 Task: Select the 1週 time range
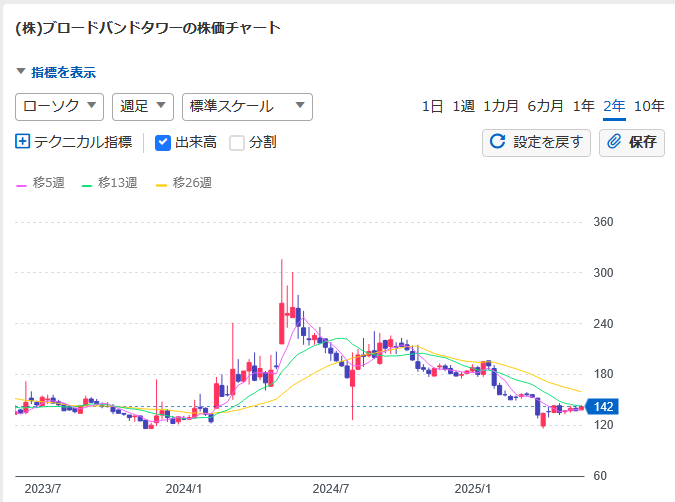coord(464,106)
